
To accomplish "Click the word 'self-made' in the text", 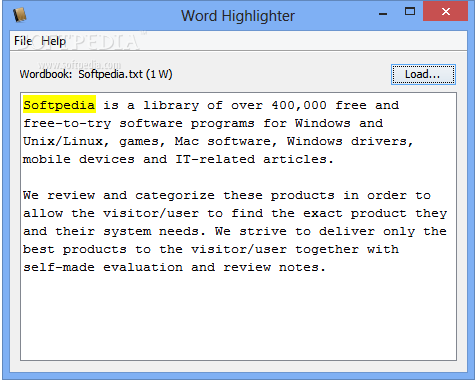I will [x=59, y=267].
